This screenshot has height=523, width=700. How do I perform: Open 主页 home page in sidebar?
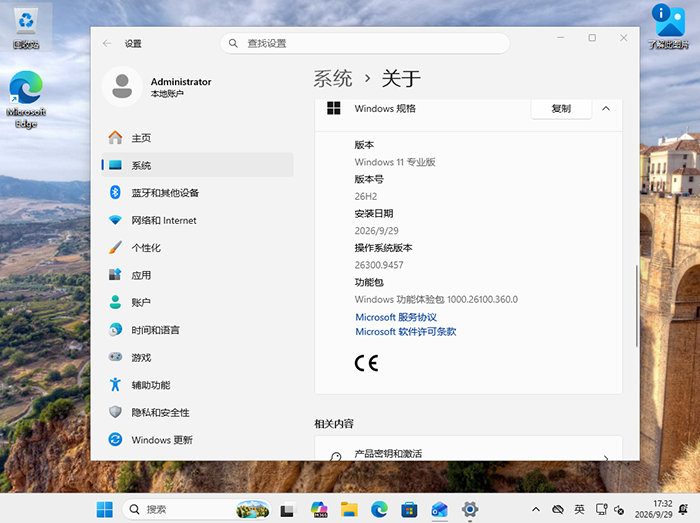click(x=197, y=138)
